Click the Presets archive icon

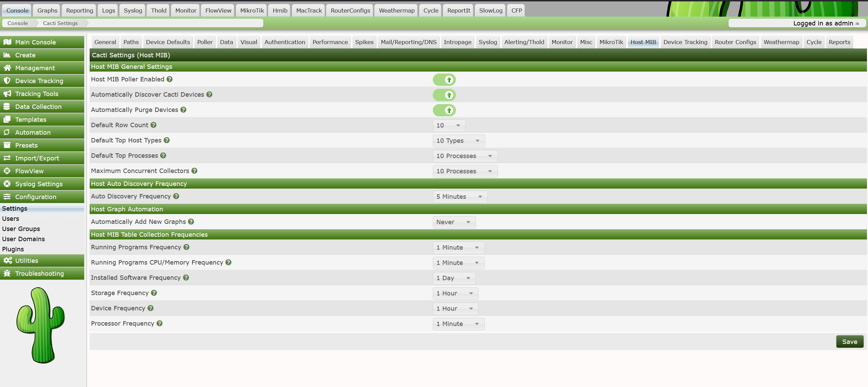(x=7, y=145)
